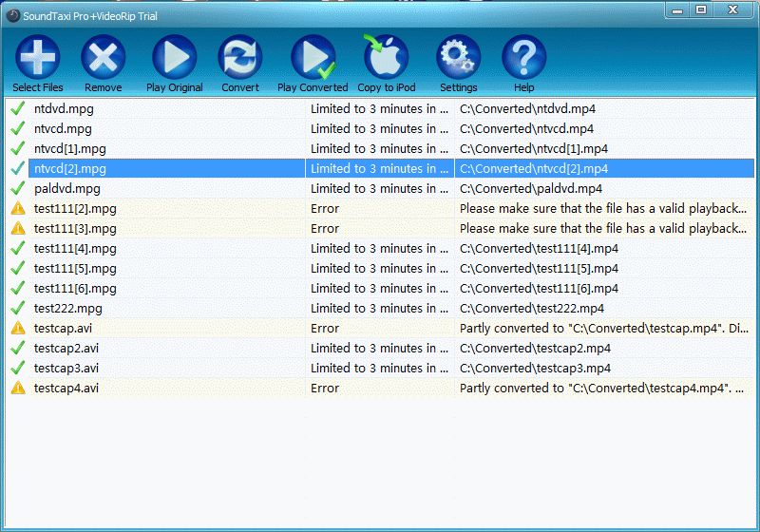
Task: Select the ntdvd.mpg file name
Action: (64, 109)
